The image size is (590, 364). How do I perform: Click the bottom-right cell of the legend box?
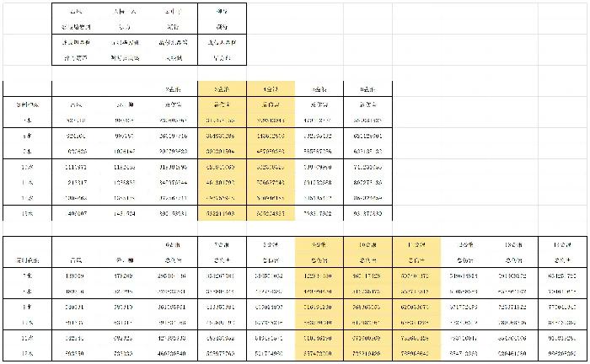222,57
